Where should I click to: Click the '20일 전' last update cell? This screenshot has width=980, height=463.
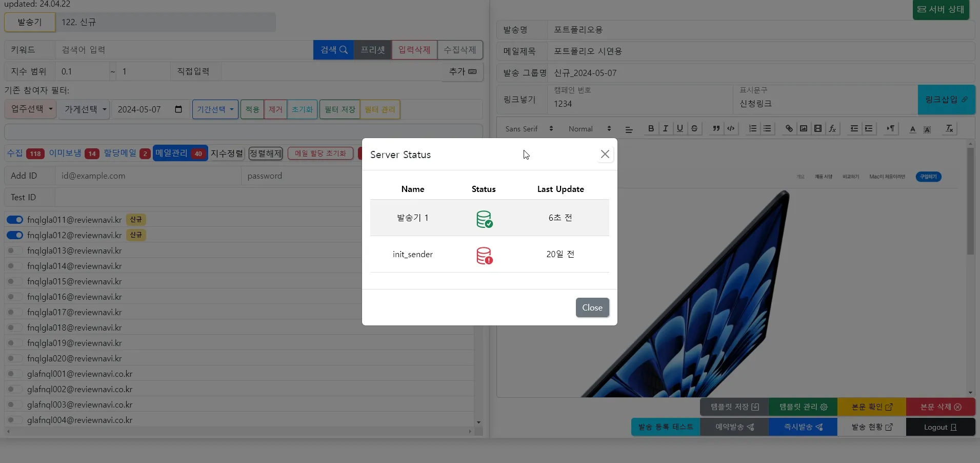pos(561,254)
